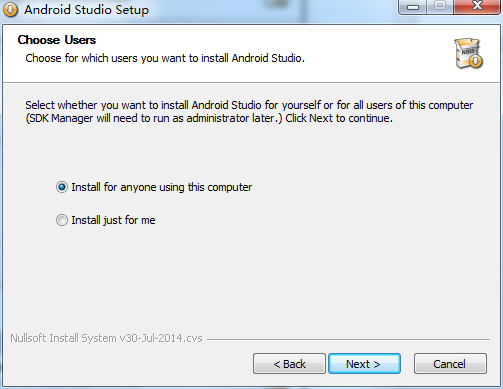Click the NSIS installer box icon in header
This screenshot has height=389, width=503.
click(468, 53)
